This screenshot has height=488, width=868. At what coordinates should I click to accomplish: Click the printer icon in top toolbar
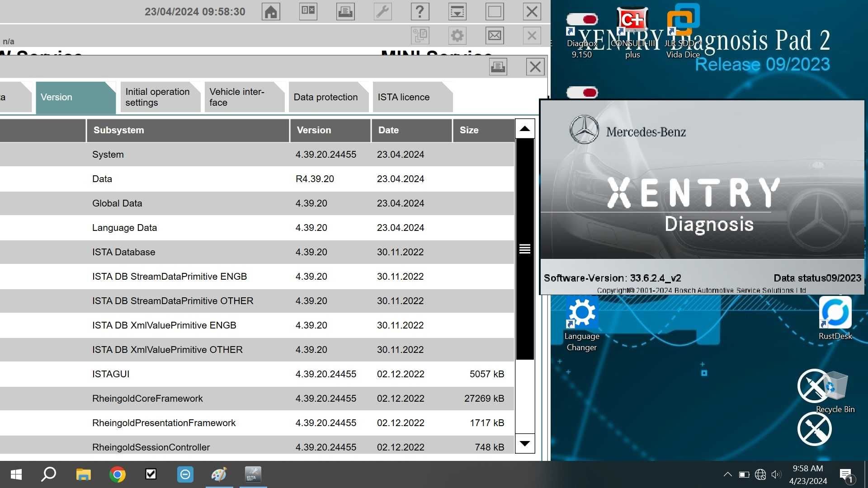tap(345, 12)
